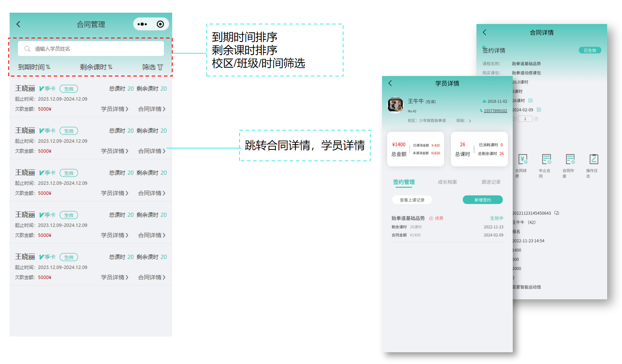Click the student name search field

point(91,49)
